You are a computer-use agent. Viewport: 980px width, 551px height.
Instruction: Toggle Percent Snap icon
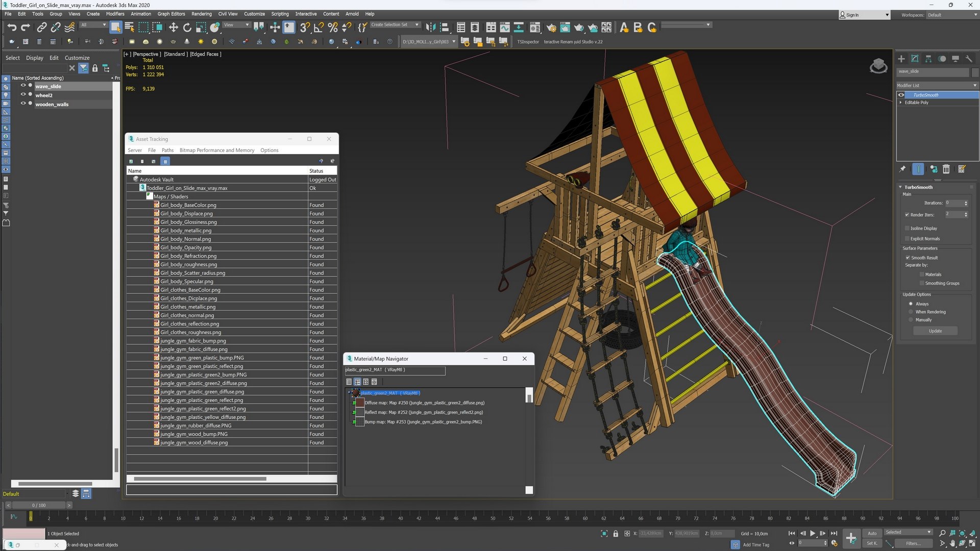click(x=333, y=27)
